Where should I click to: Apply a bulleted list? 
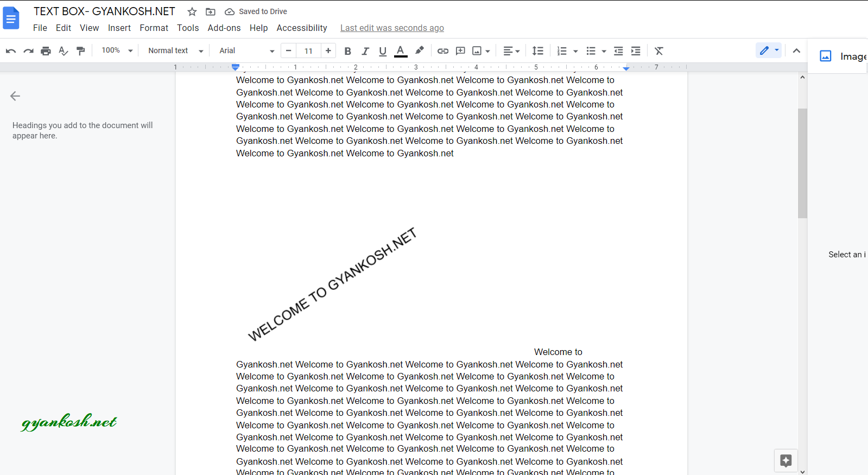click(591, 51)
